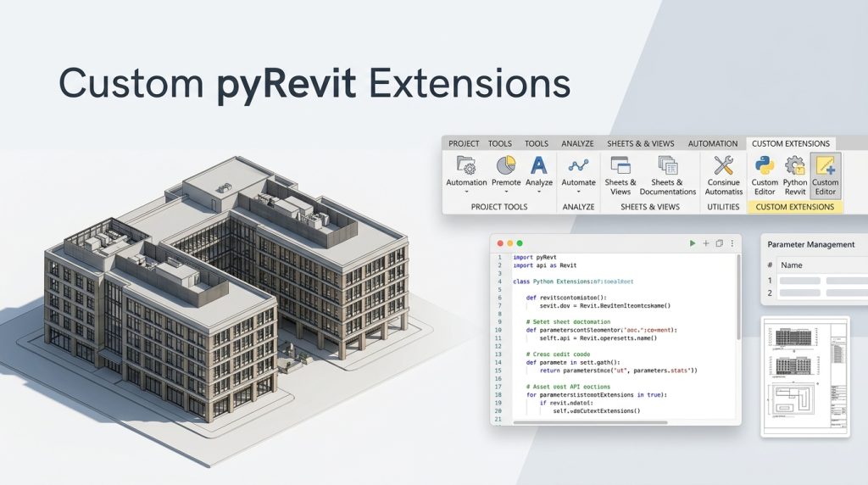This screenshot has width=868, height=485.
Task: Open the AUTOMATION ribbon tab
Action: [712, 143]
